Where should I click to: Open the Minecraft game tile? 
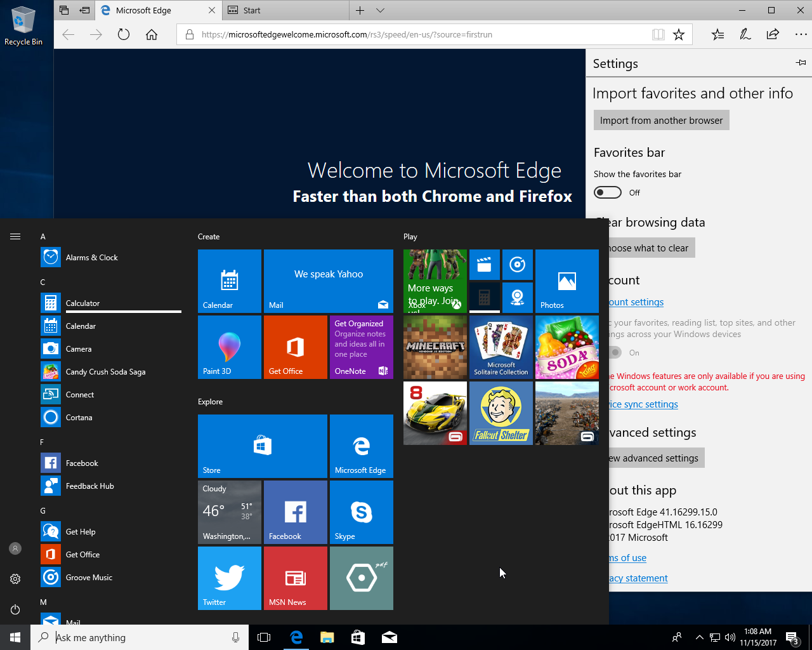click(435, 347)
